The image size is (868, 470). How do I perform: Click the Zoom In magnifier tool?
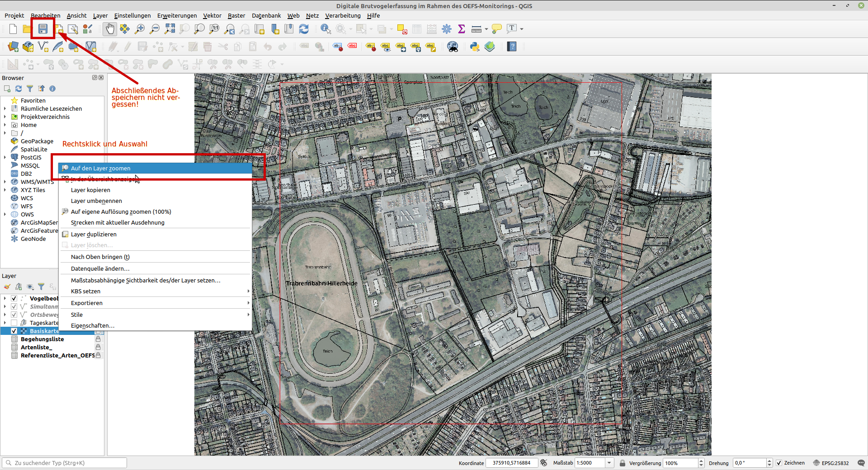pyautogui.click(x=140, y=29)
